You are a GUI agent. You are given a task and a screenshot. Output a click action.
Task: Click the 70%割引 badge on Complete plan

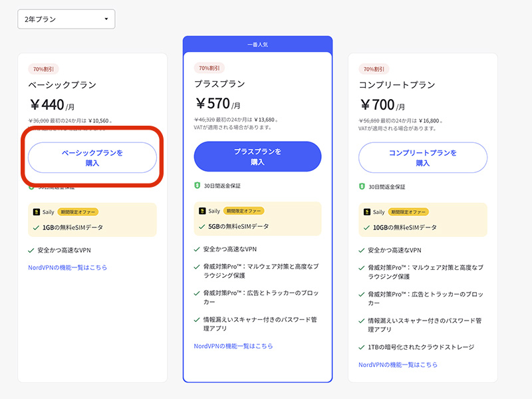(x=374, y=69)
